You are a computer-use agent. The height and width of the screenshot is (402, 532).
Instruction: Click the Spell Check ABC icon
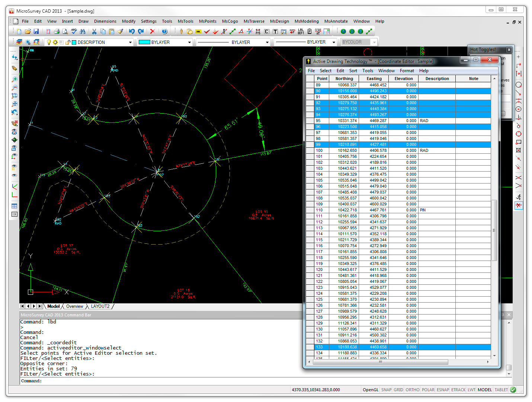coord(74,32)
